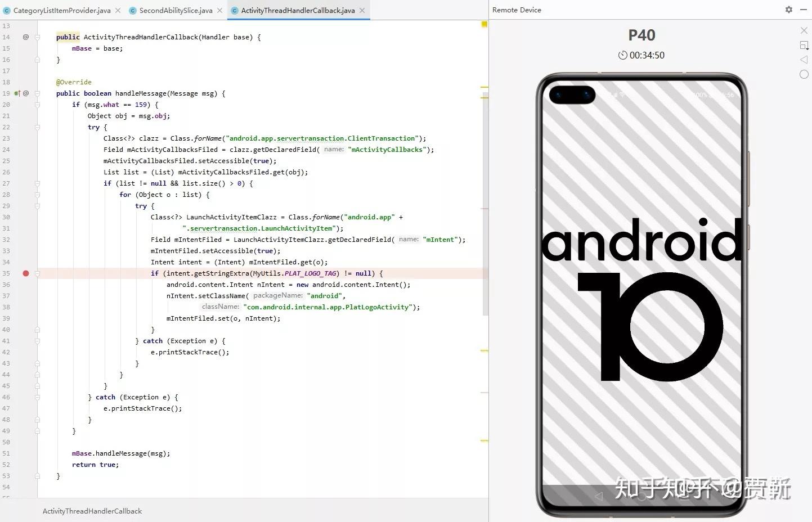This screenshot has height=522, width=812.
Task: Click the @ gutter icon on line 14
Action: 26,37
